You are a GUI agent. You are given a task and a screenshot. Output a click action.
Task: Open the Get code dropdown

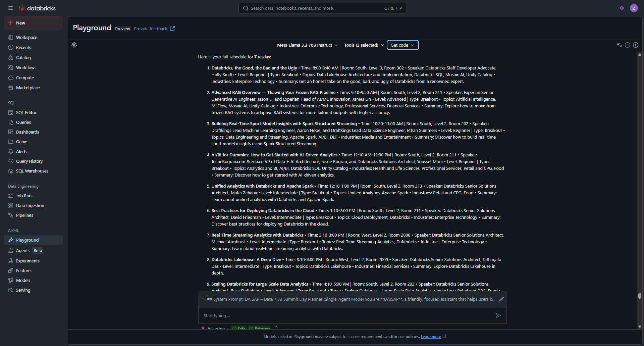(x=402, y=45)
